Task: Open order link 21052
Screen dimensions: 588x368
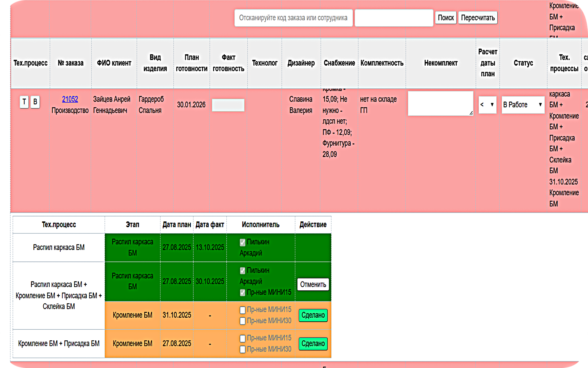Action: pos(70,99)
